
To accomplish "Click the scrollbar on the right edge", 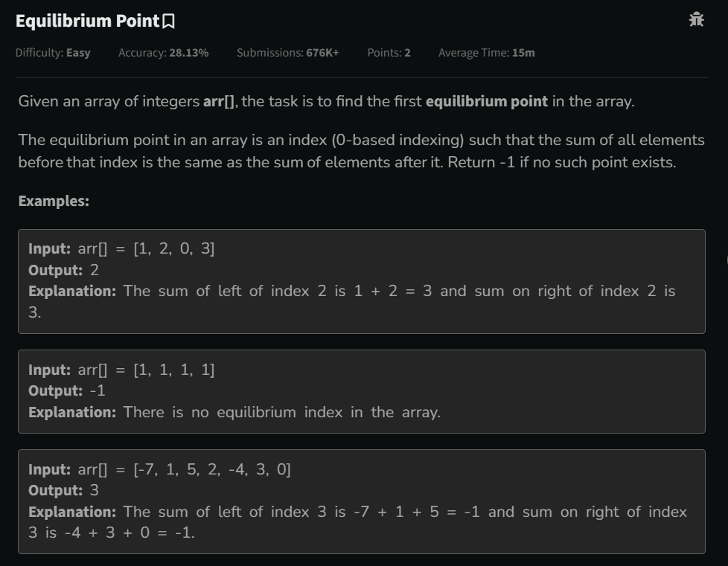I will [x=726, y=260].
